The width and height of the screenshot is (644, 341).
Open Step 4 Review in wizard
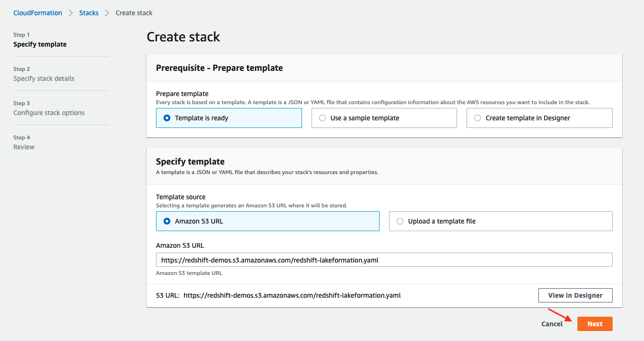24,147
